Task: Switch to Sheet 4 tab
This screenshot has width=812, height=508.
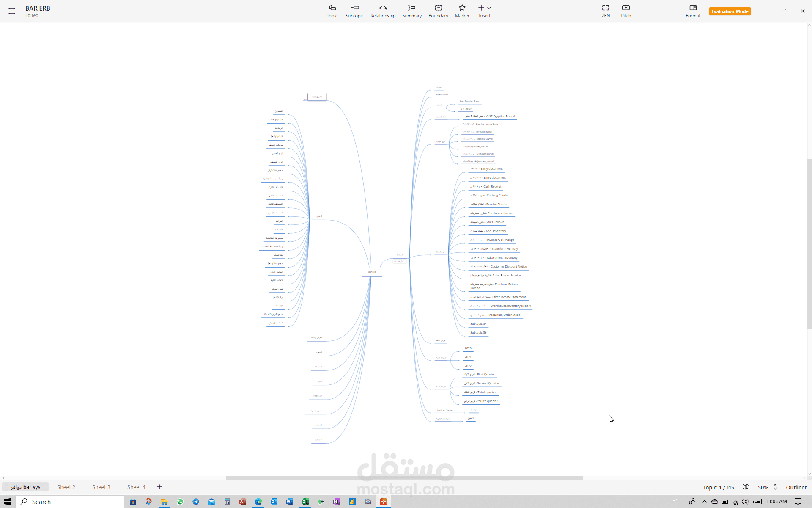Action: tap(136, 487)
